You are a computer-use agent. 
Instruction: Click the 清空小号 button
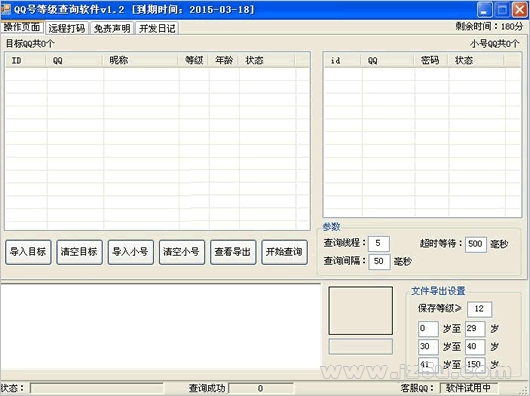pos(182,252)
